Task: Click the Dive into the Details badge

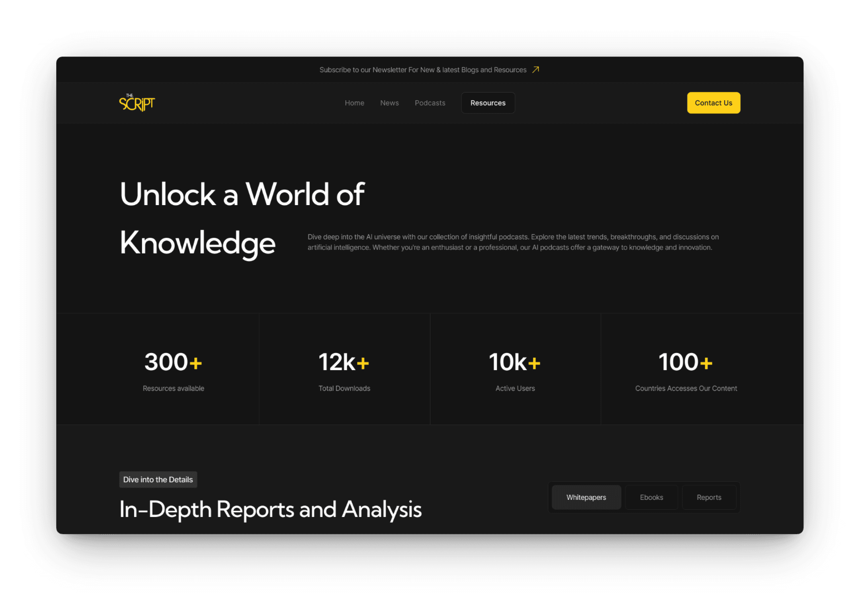Action: [x=158, y=480]
